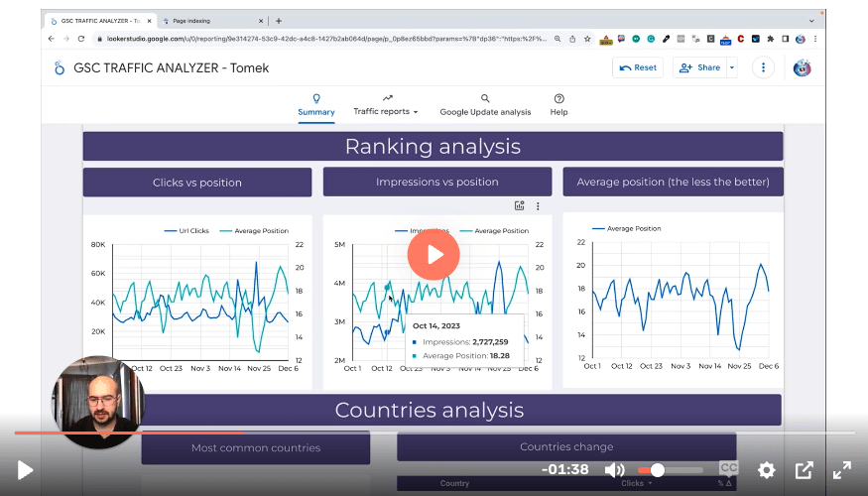Click the -01:38 remaining time display

565,469
